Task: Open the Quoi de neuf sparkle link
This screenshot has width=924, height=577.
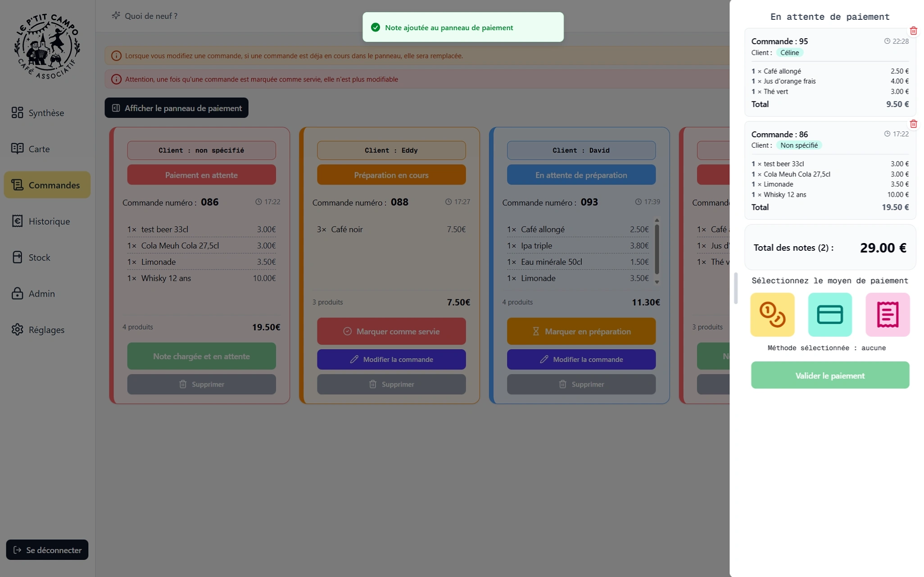Action: [145, 16]
